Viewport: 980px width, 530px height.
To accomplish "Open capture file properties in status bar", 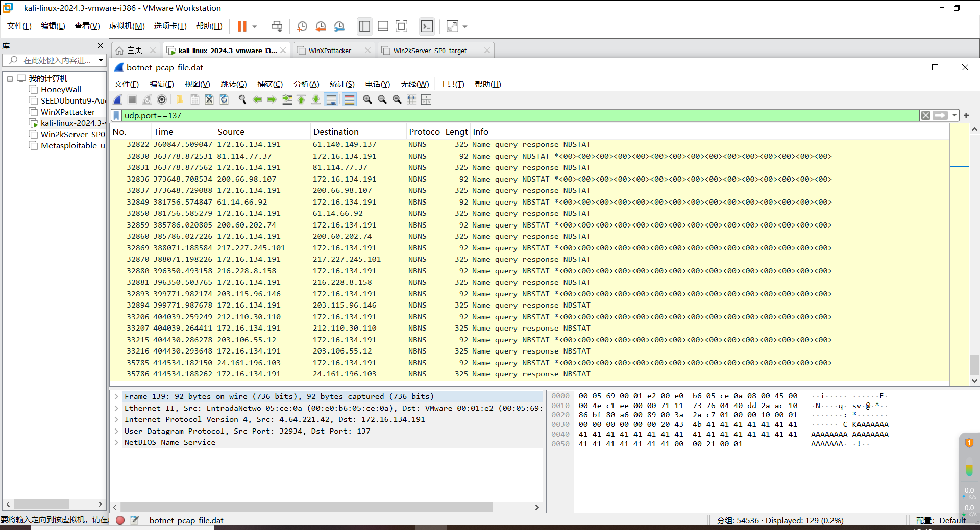I will (135, 520).
